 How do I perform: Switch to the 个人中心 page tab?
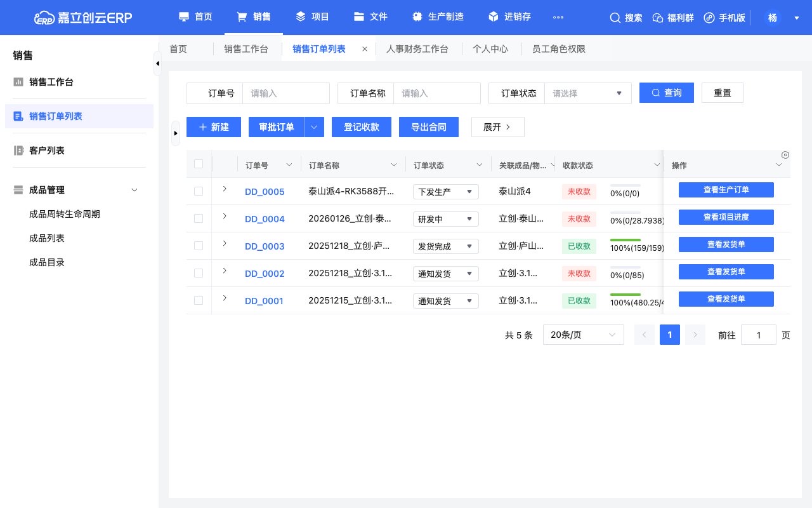(x=490, y=49)
